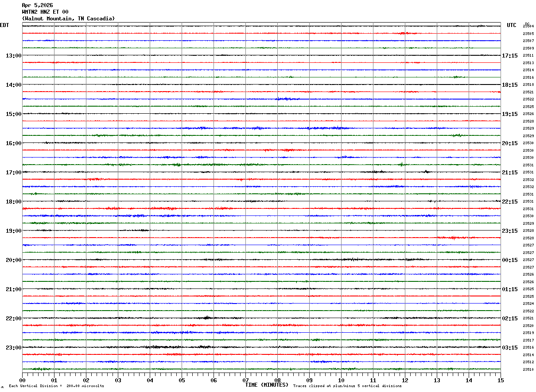This screenshot has height=392, width=536.
Task: Click the DC value 23520
Action: click(x=528, y=326)
